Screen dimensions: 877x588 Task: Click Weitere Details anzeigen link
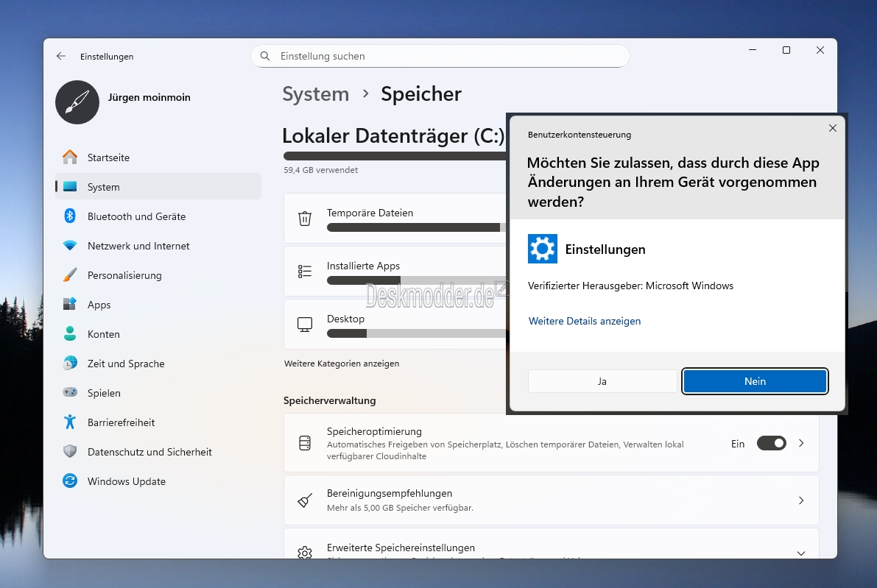[585, 321]
